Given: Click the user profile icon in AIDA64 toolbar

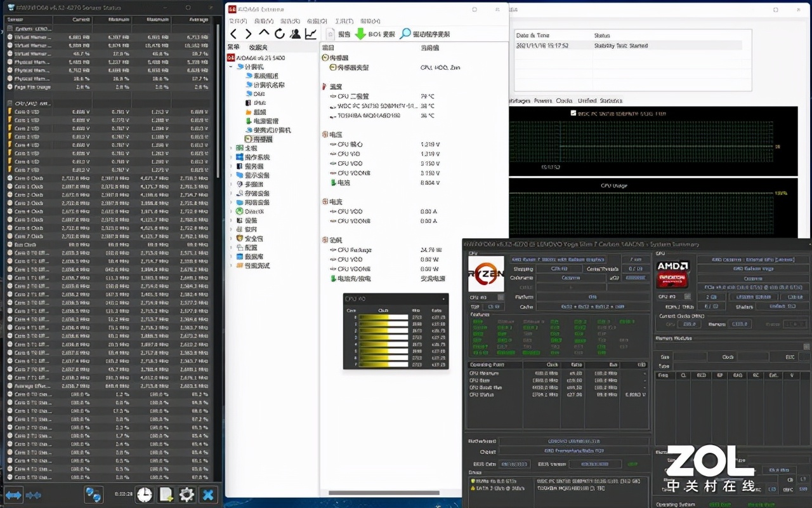Looking at the screenshot, I should coord(295,34).
